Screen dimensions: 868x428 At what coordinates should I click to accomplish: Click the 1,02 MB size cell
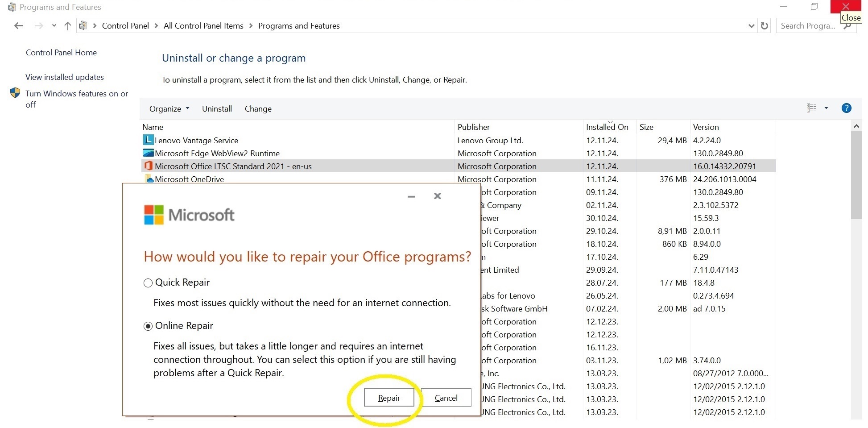click(x=672, y=360)
